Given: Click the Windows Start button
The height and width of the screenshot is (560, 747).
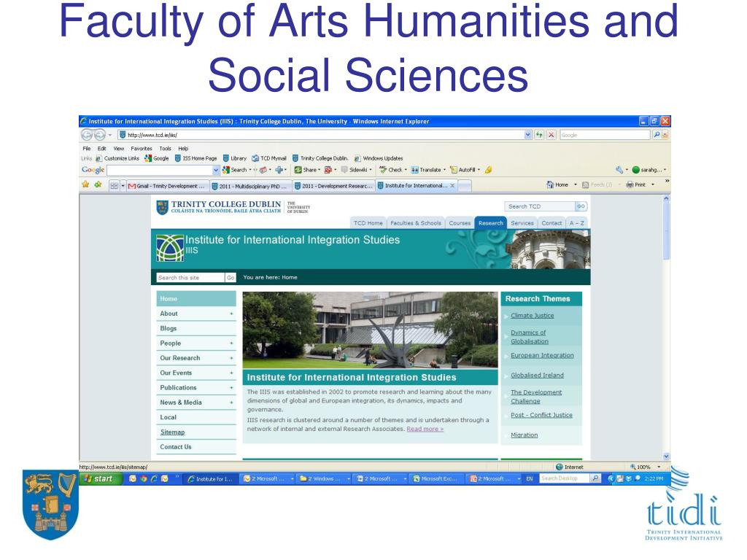Looking at the screenshot, I should click(x=100, y=479).
